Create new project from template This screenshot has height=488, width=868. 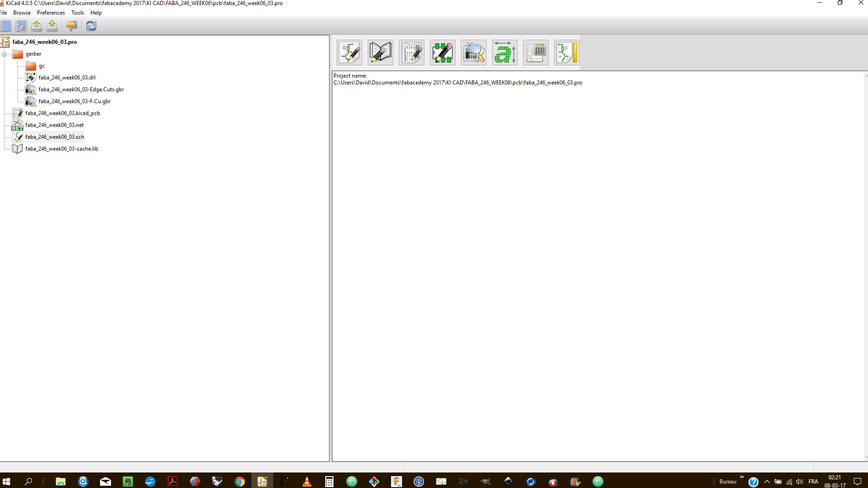[x=21, y=26]
